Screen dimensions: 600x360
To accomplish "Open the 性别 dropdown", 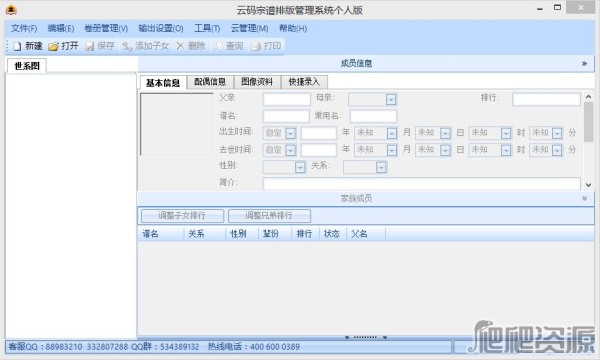I will (x=300, y=167).
